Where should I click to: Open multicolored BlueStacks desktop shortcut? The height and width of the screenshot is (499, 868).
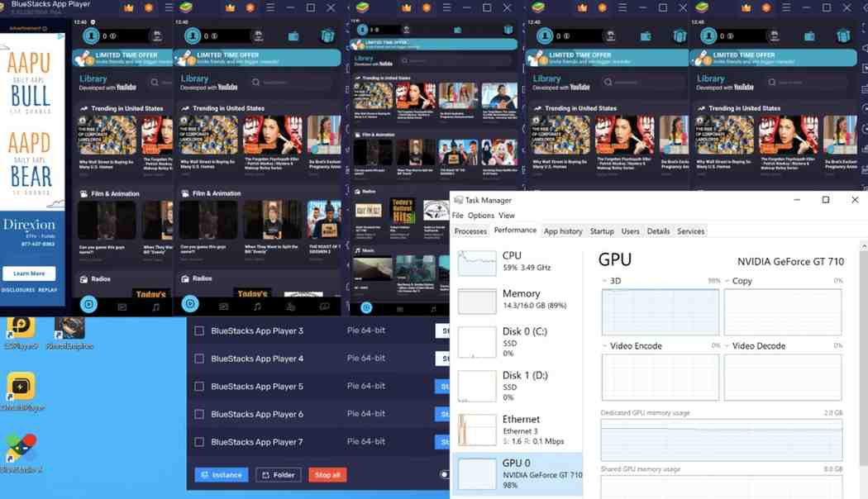[x=21, y=453]
